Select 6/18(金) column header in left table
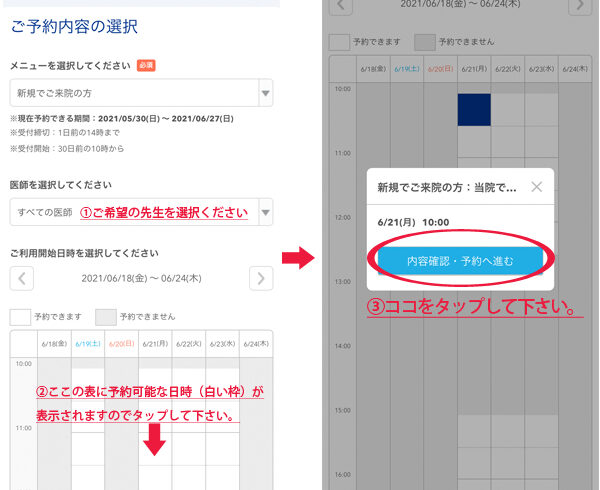This screenshot has width=600, height=490. [54, 344]
